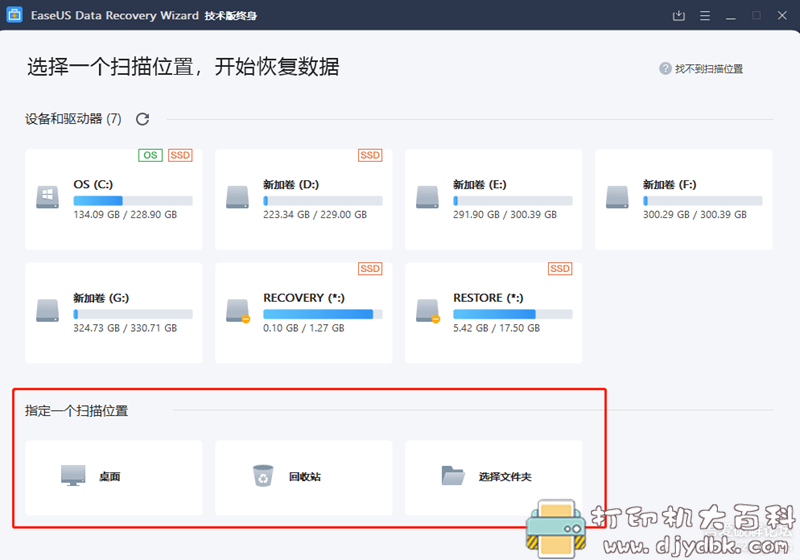Viewport: 800px width, 560px height.
Task: Click the folder icon for 选择文件夹
Action: point(453,475)
